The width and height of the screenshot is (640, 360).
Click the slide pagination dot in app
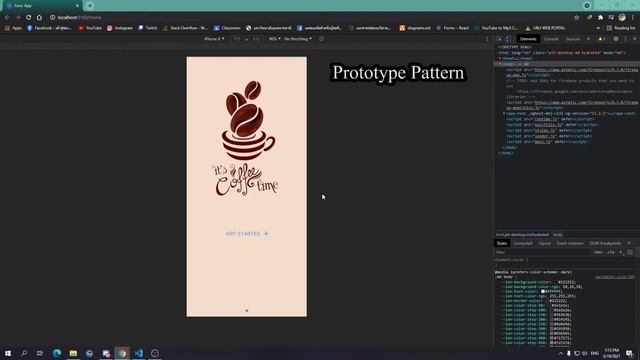(x=247, y=311)
